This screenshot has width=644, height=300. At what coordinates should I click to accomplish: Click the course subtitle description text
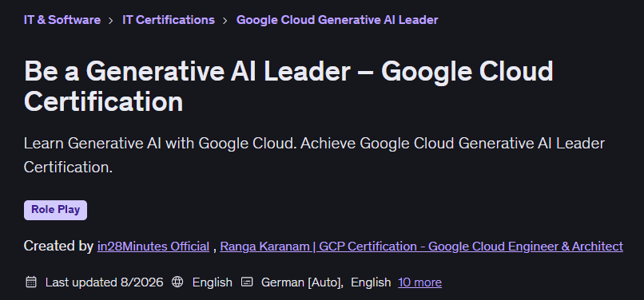314,155
